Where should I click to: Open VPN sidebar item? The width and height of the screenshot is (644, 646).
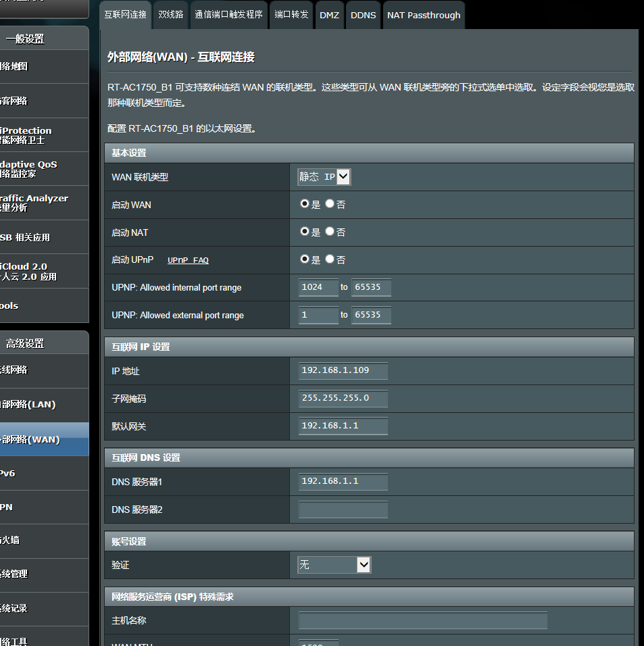(x=44, y=507)
